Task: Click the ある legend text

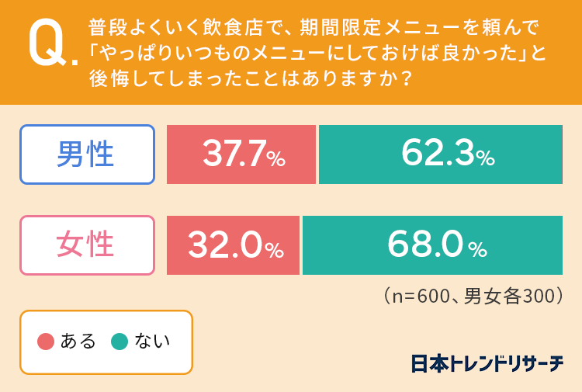Action: pyautogui.click(x=78, y=341)
